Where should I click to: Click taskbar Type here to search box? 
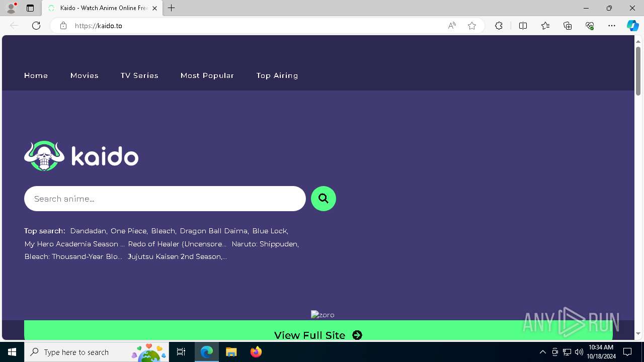pyautogui.click(x=97, y=352)
